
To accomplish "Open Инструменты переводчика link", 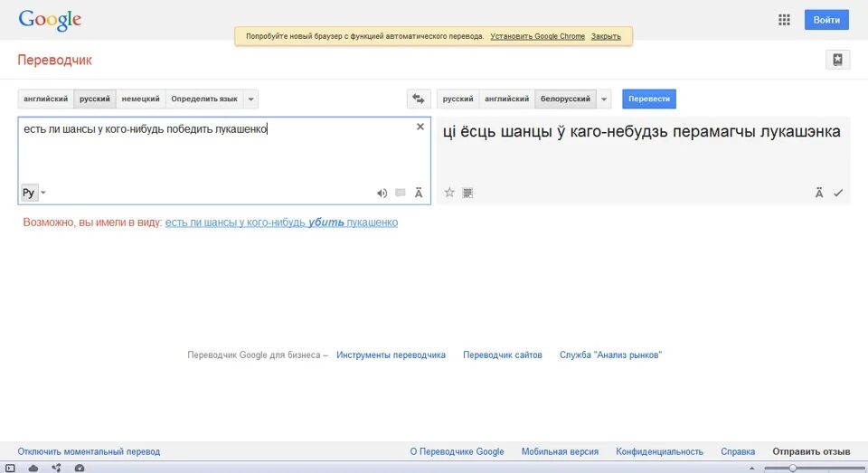I will [x=391, y=355].
